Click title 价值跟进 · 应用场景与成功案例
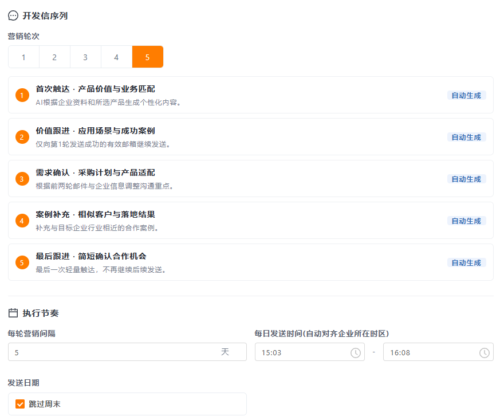The image size is (504, 420). point(96,131)
